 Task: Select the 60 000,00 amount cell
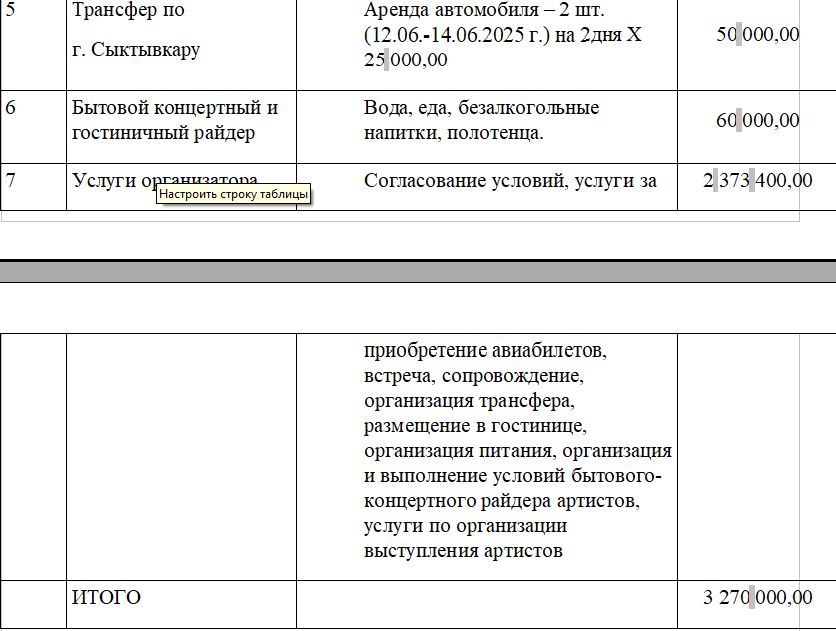(x=758, y=121)
